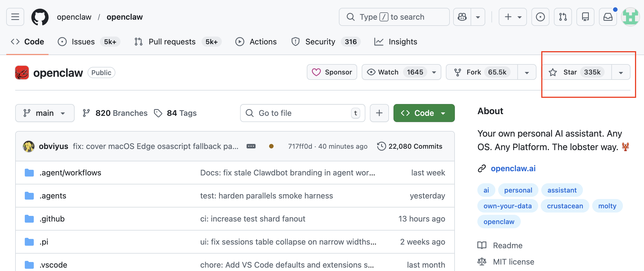Click the add file plus button
644x271 pixels.
click(379, 113)
